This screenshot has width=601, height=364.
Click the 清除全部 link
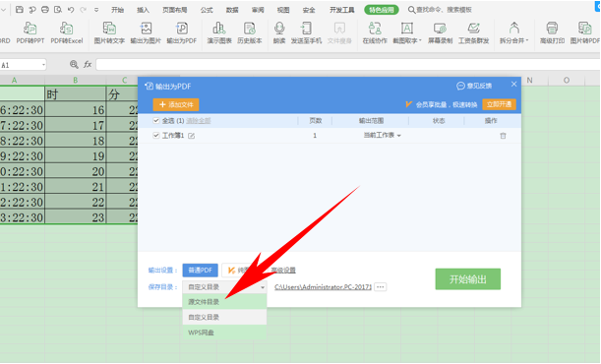[198, 121]
